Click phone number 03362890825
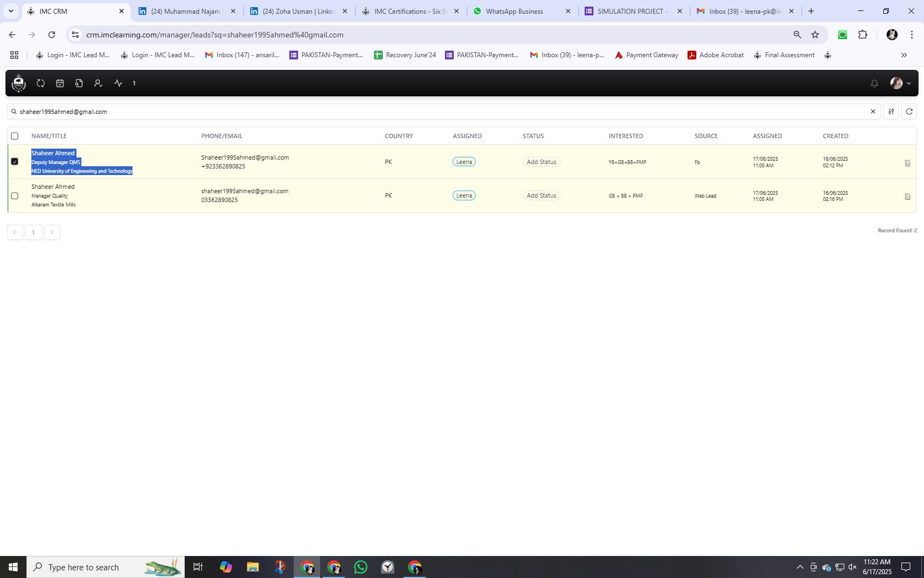924x578 pixels. tap(219, 200)
